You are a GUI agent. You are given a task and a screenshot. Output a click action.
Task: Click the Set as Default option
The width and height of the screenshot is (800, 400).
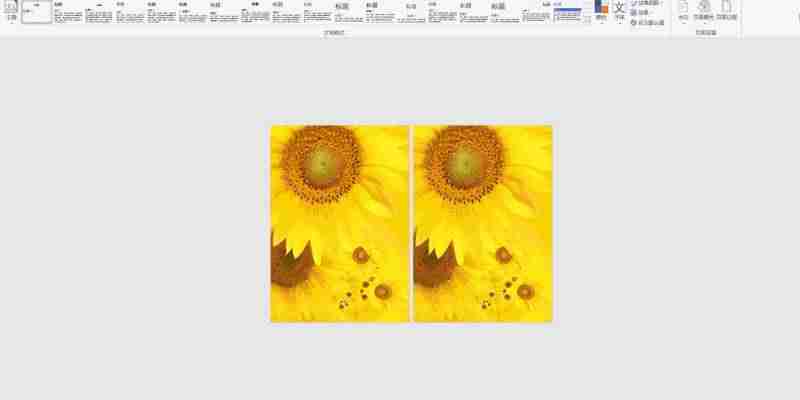point(647,22)
